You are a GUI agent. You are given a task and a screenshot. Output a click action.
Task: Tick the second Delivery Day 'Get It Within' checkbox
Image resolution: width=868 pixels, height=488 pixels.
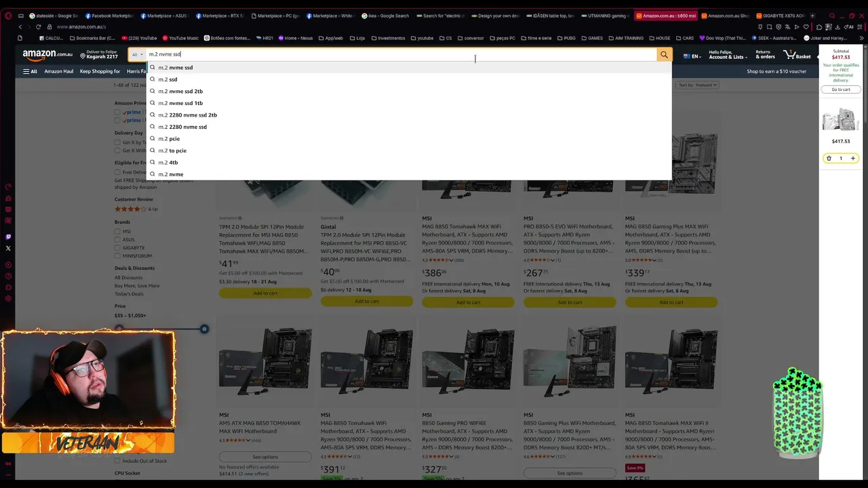tap(117, 150)
